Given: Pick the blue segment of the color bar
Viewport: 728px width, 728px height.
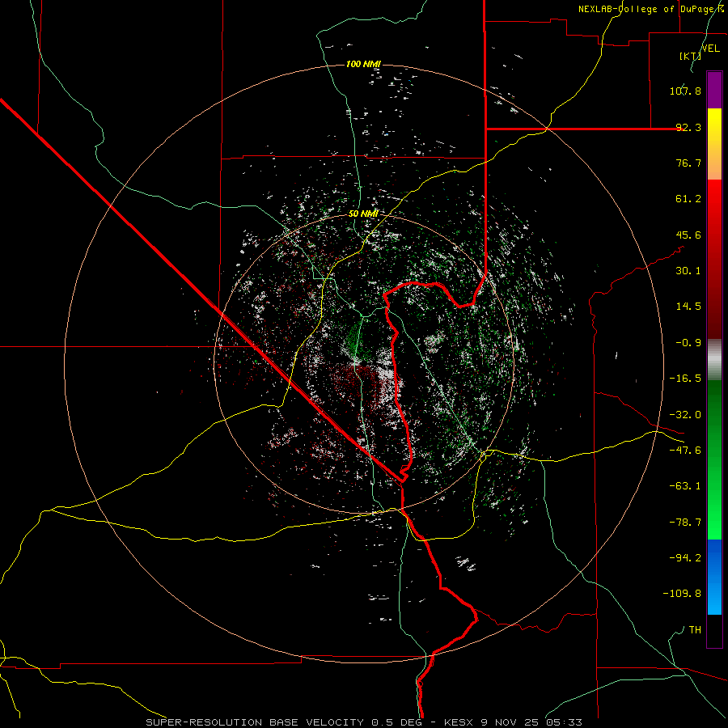Looking at the screenshot, I should pos(714,577).
